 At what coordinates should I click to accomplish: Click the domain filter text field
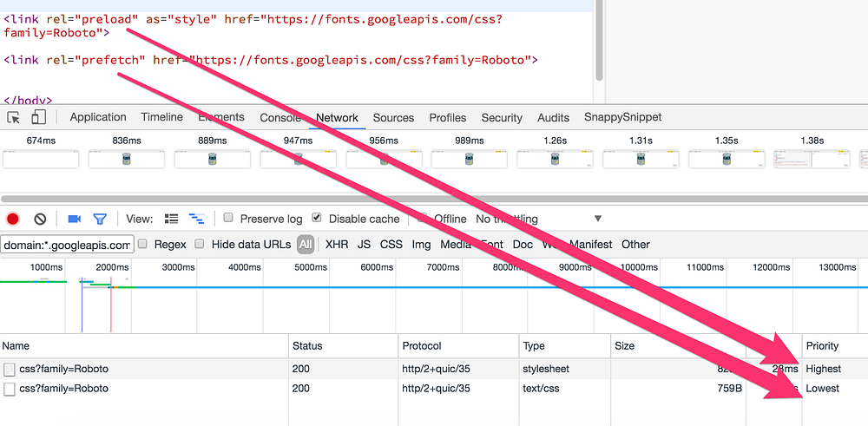pos(67,245)
